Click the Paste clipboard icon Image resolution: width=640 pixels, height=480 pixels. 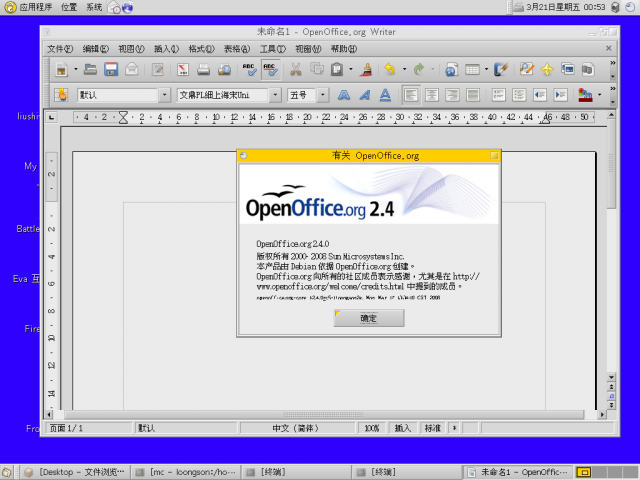[x=337, y=69]
